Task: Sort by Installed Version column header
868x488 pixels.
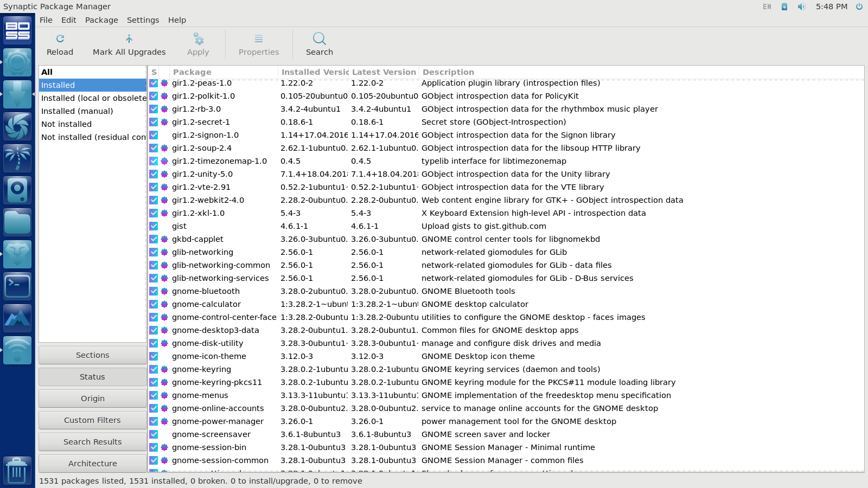Action: [x=314, y=72]
